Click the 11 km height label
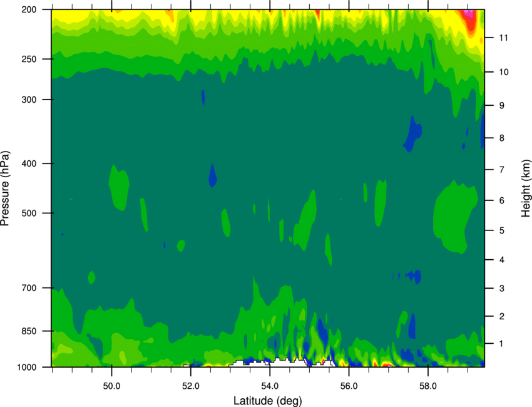Screen dimensions: 532x407 point(503,38)
